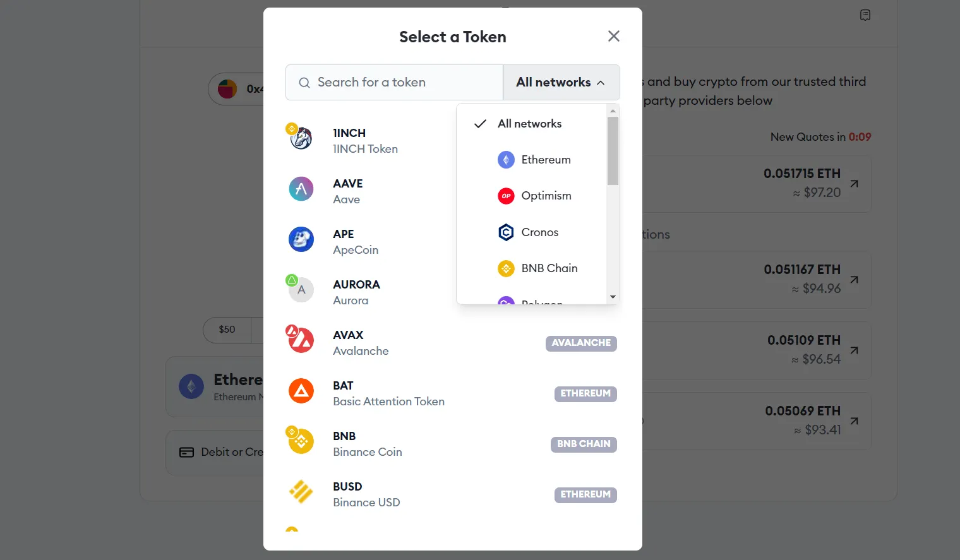960x560 pixels.
Task: Collapse the All networks dropdown
Action: coord(561,83)
